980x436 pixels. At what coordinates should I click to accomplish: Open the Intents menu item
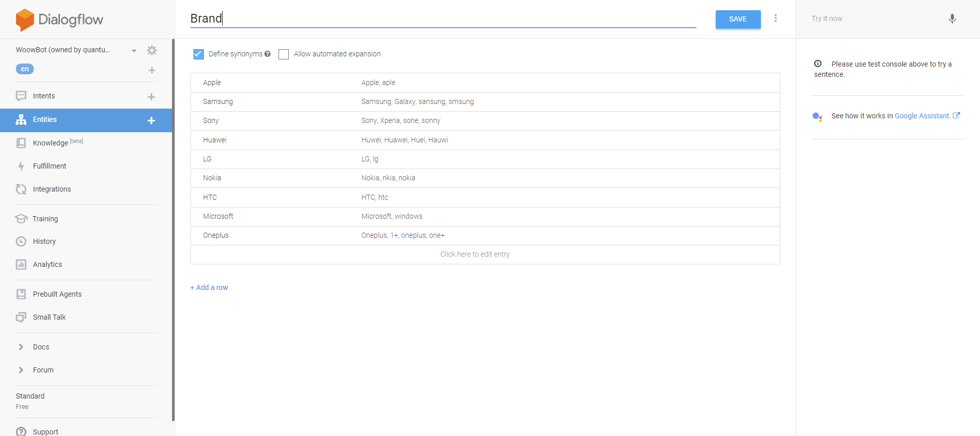coord(44,96)
